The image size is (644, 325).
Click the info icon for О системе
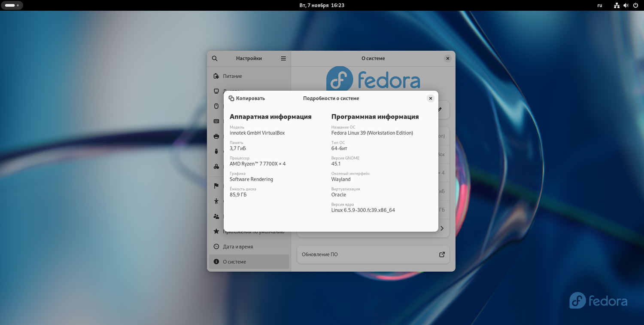point(216,262)
